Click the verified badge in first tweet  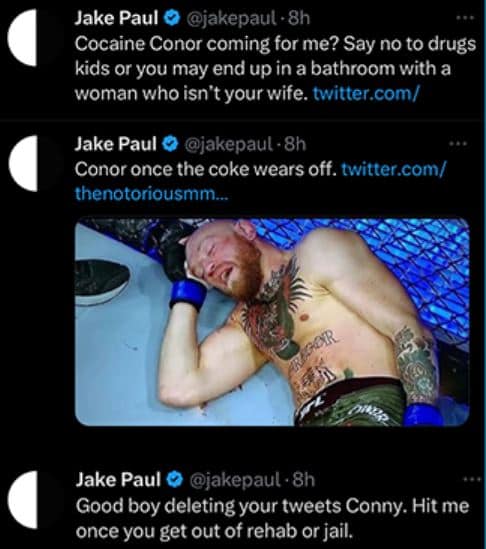pos(173,18)
